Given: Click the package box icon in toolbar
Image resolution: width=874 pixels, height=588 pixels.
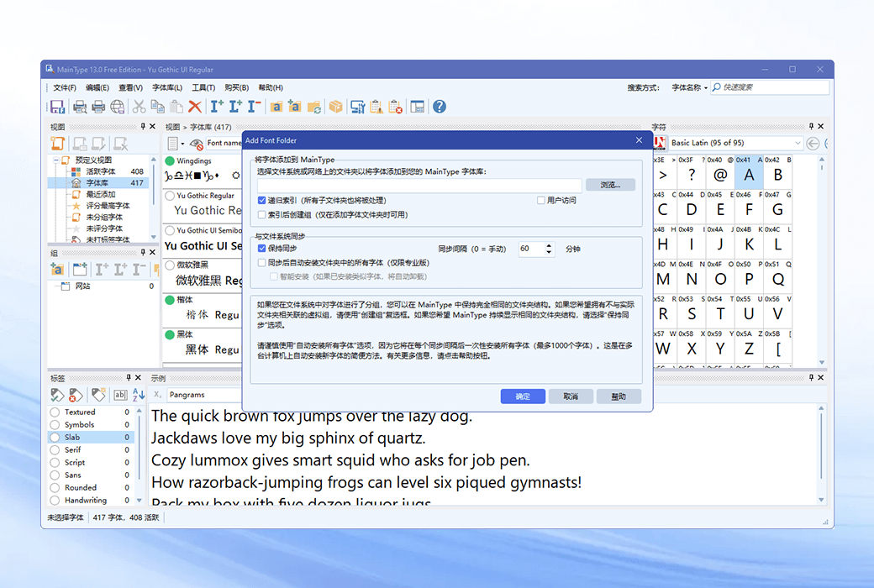Looking at the screenshot, I should pyautogui.click(x=335, y=107).
